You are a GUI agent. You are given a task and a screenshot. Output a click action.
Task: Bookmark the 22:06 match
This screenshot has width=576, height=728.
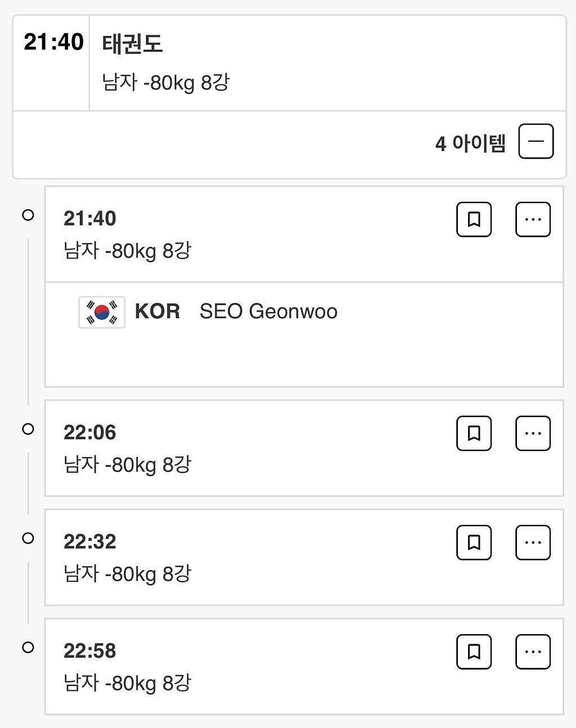(474, 433)
